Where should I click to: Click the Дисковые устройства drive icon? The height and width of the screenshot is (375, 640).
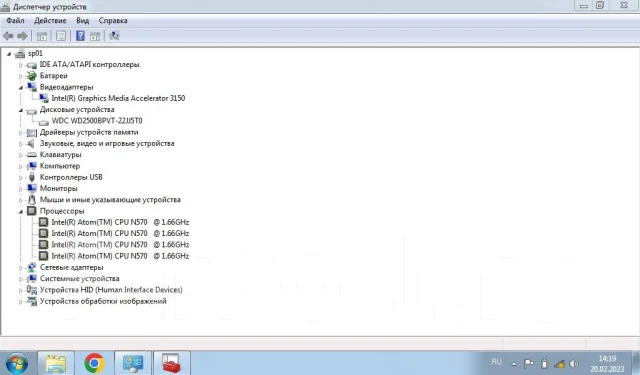pos(31,111)
